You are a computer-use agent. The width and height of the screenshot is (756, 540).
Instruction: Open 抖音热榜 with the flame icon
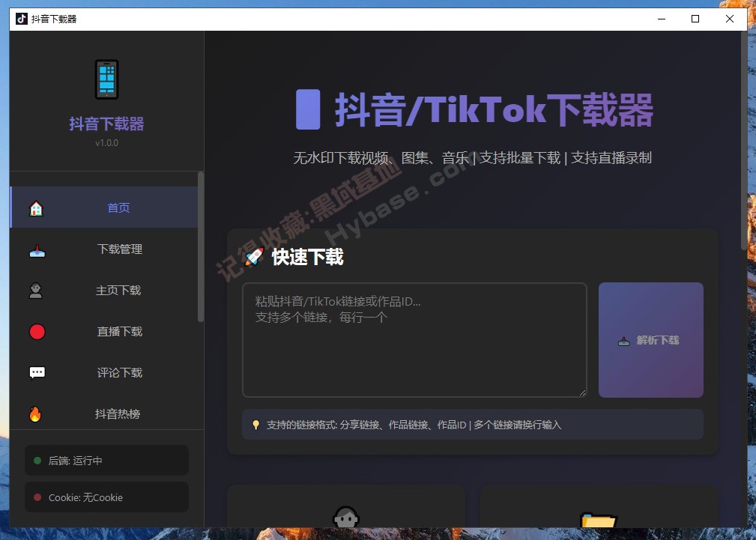pyautogui.click(x=37, y=413)
